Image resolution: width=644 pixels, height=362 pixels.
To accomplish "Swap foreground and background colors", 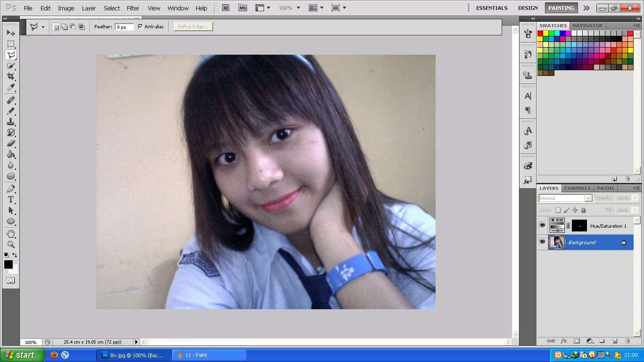I will pos(15,255).
